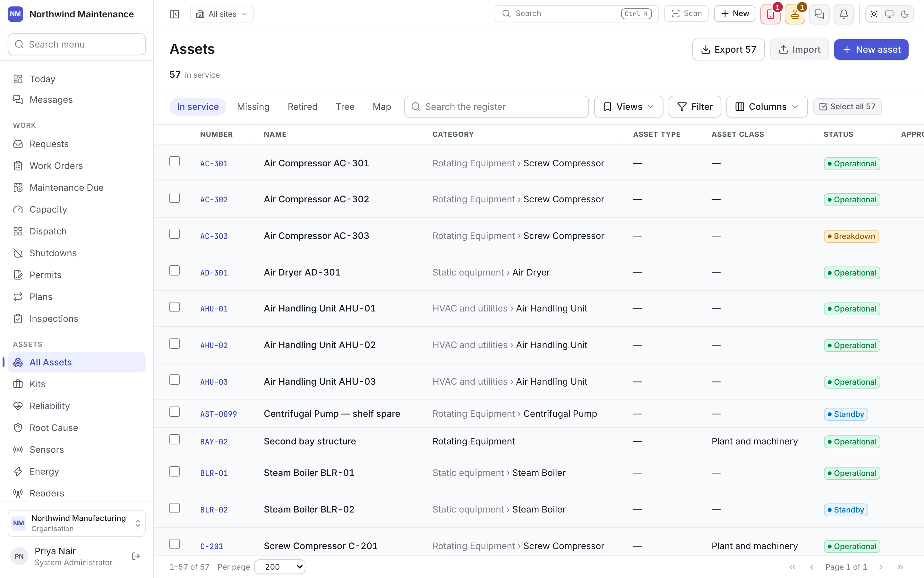Collapse the sidebar panel icon
The image size is (924, 578).
[174, 14]
